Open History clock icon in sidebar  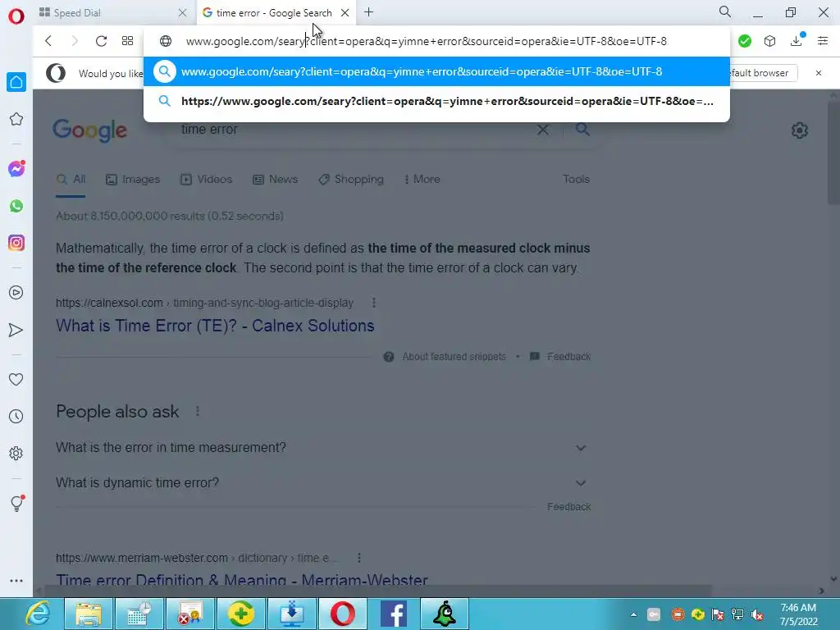pyautogui.click(x=16, y=416)
